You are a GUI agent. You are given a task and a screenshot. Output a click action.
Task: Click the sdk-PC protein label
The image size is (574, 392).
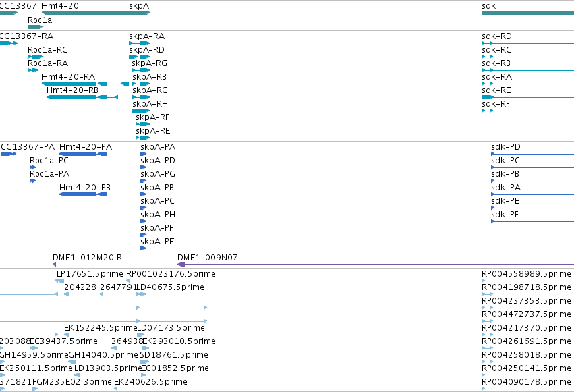506,161
